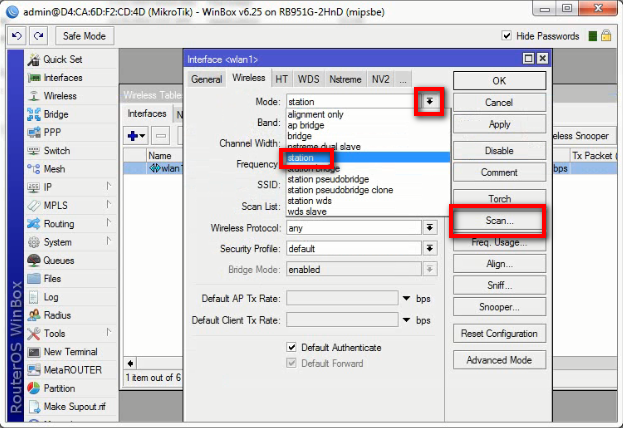The image size is (623, 428).
Task: Open the Queues icon in the sidebar
Action: point(34,260)
